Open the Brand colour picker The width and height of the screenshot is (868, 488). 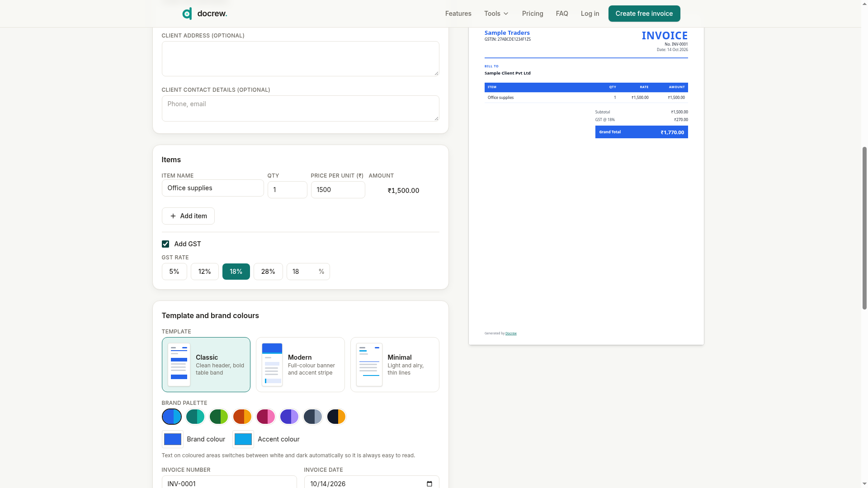[x=173, y=439]
